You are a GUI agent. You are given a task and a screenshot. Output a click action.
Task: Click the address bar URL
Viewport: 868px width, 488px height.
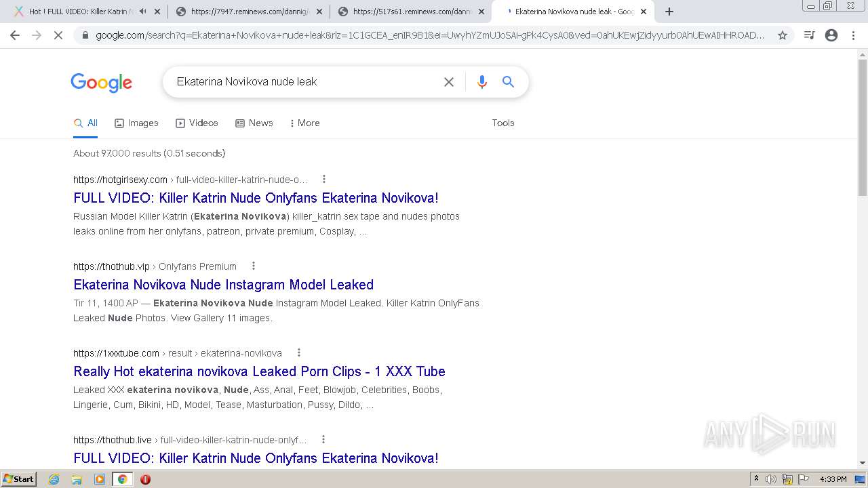pos(430,35)
